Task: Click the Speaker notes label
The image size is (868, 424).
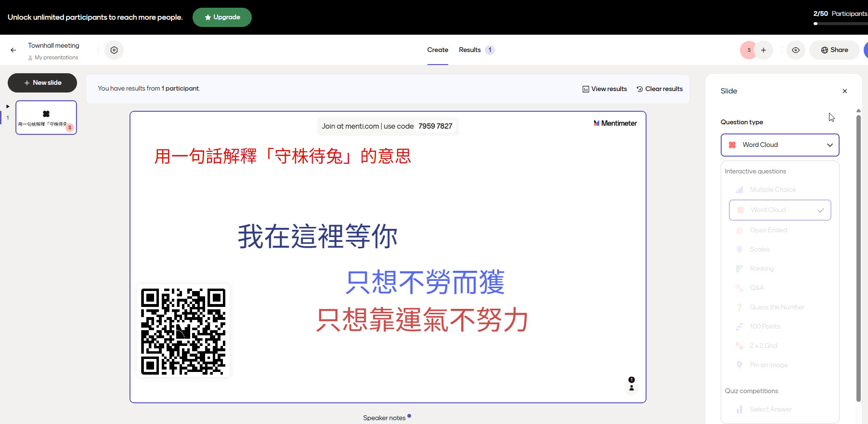Action: click(384, 418)
